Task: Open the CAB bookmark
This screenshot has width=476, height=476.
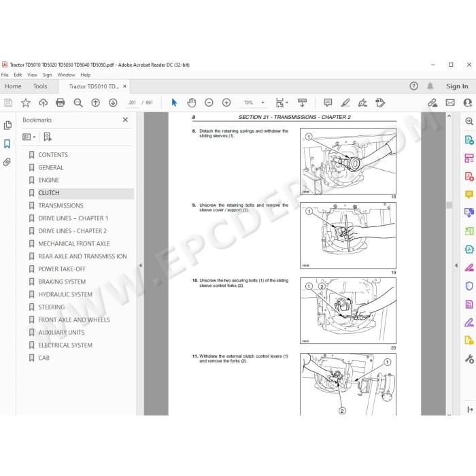Action: click(44, 358)
